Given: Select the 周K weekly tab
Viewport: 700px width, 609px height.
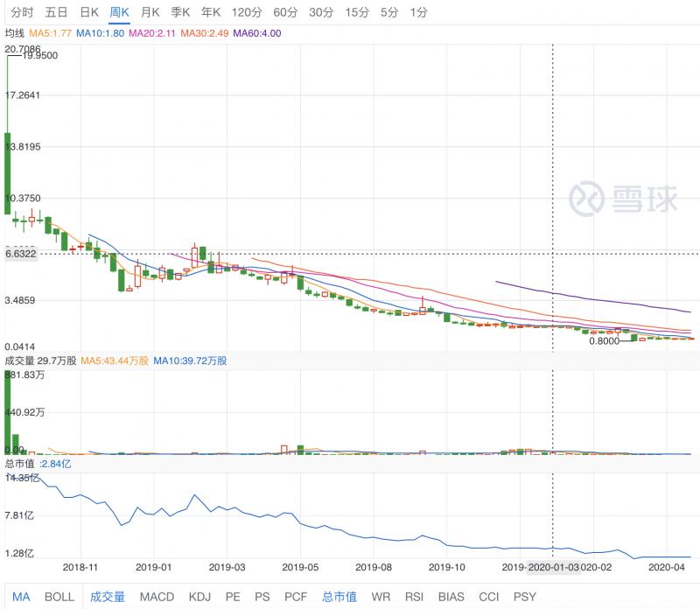Looking at the screenshot, I should 119,12.
